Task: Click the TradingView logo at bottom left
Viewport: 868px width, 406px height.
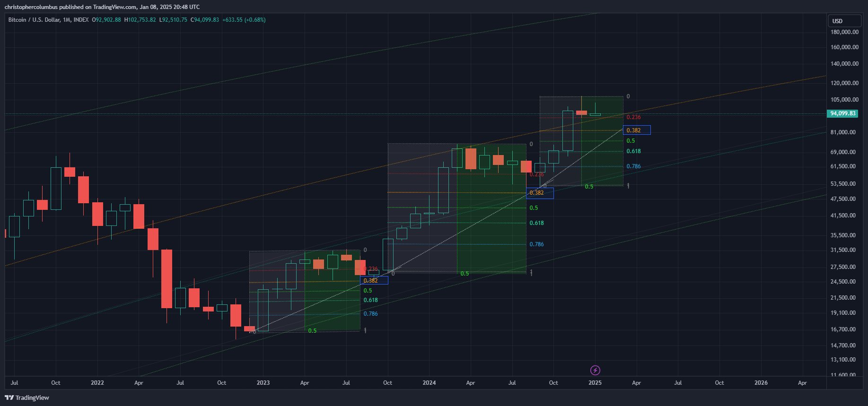Action: click(27, 397)
